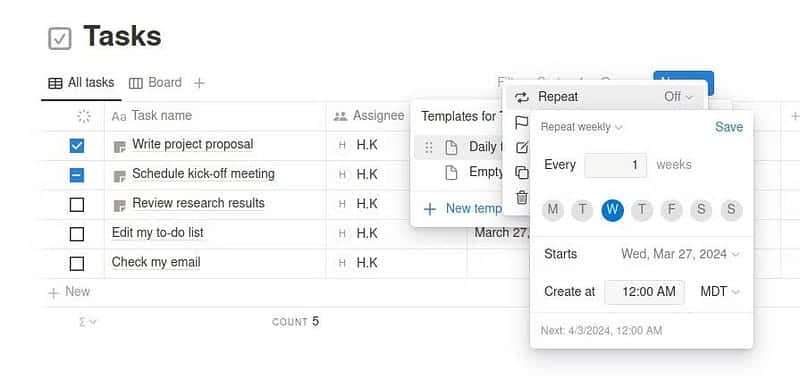This screenshot has width=800, height=380.
Task: Click the Repeat loop arrows icon
Action: pos(521,97)
